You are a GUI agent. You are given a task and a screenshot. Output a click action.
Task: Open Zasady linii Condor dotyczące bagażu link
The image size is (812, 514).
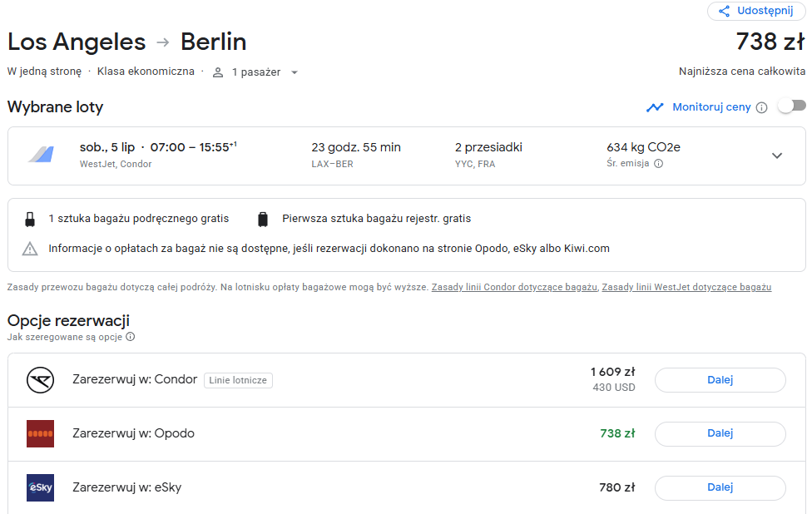514,287
